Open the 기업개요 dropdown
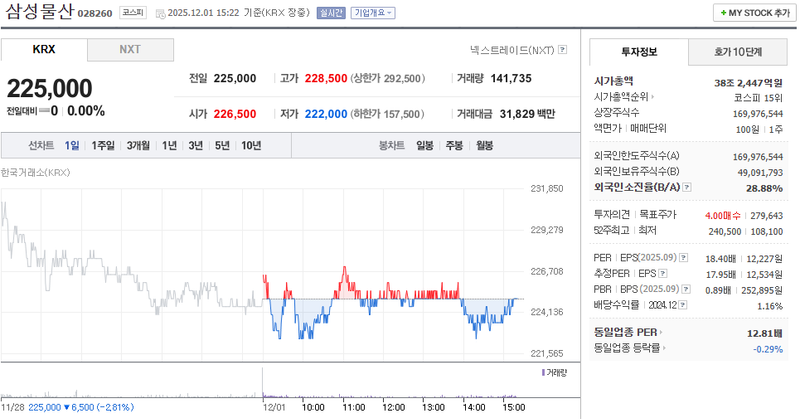Image resolution: width=800 pixels, height=419 pixels. 373,13
